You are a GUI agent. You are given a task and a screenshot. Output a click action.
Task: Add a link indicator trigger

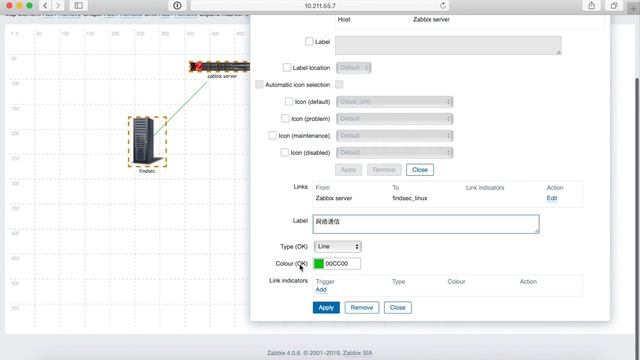321,290
